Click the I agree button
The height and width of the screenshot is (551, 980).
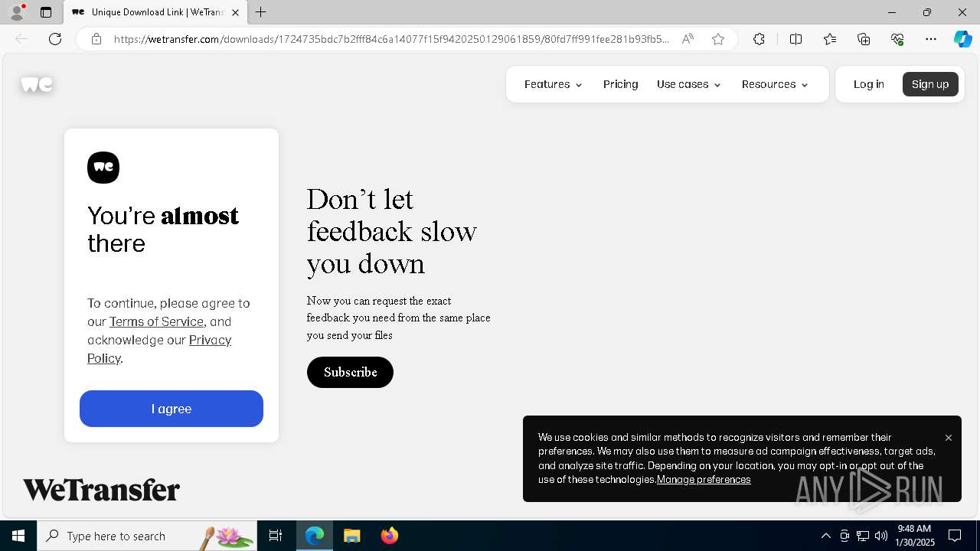(x=171, y=409)
